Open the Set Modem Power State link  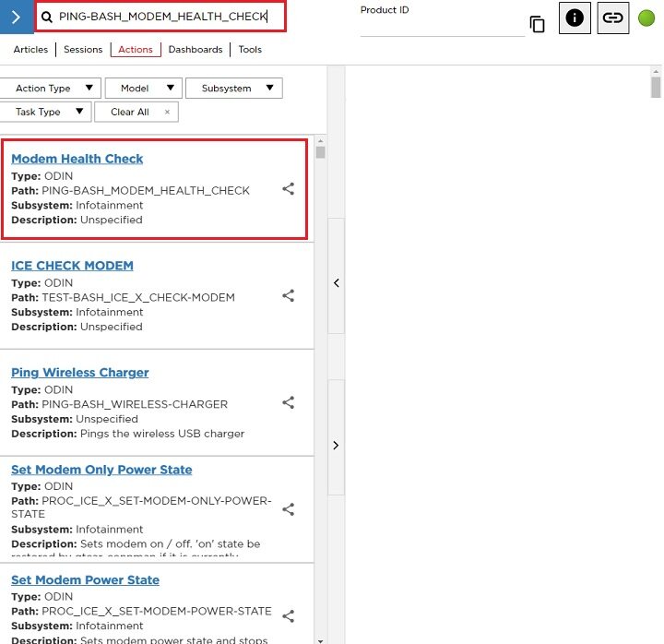(x=85, y=580)
